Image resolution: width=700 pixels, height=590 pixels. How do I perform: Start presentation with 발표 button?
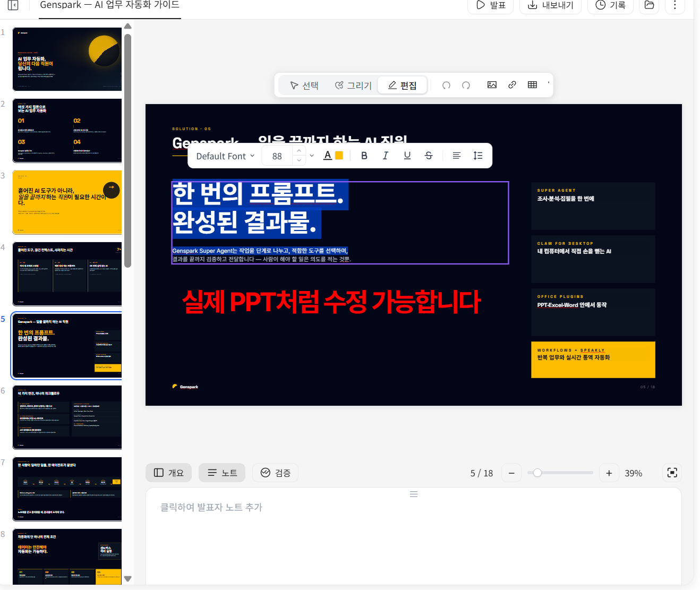click(490, 5)
